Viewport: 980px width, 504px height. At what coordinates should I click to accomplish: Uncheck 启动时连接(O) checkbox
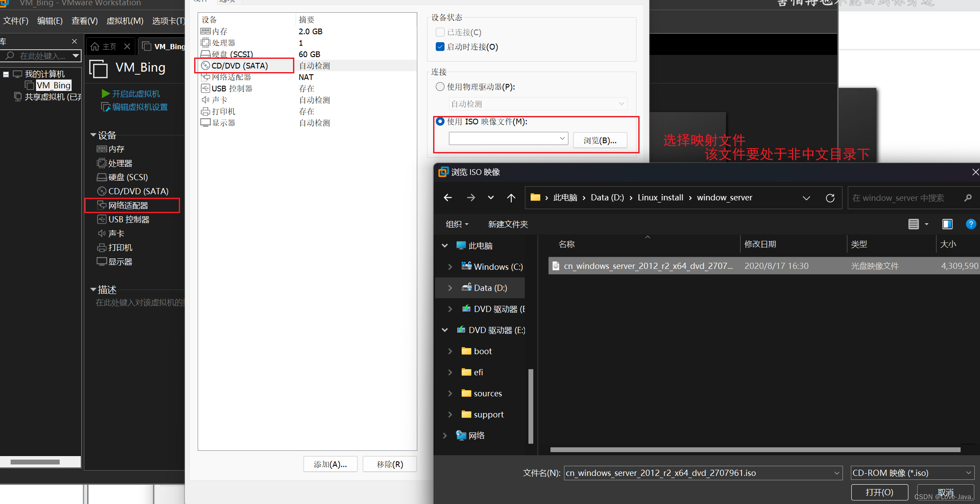[440, 47]
